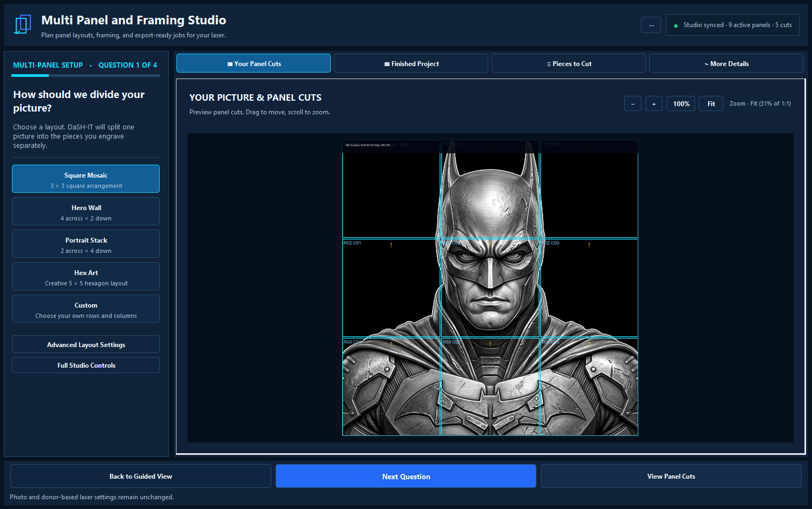Click the View Panel Cuts button

click(x=671, y=476)
